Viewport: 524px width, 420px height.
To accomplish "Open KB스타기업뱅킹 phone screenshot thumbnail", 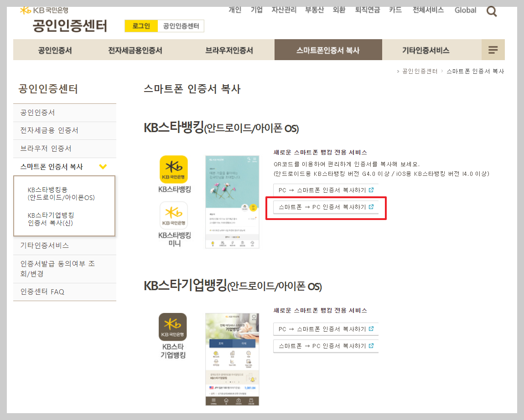I will [232, 359].
